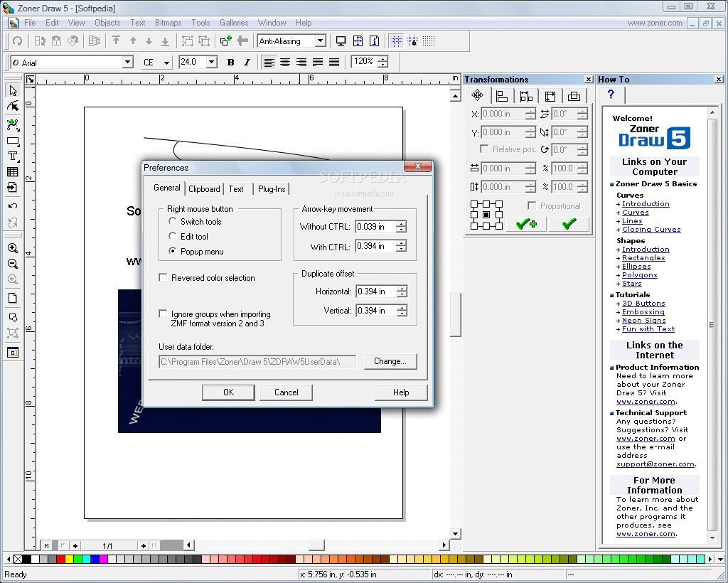728x583 pixels.
Task: Check Ignore groups when importing ZMF option
Action: (163, 314)
